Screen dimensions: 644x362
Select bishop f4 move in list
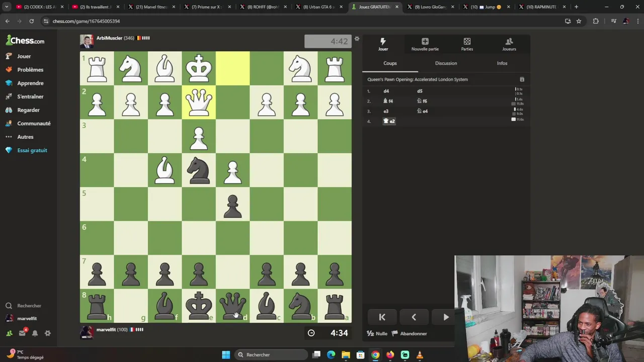tap(388, 101)
